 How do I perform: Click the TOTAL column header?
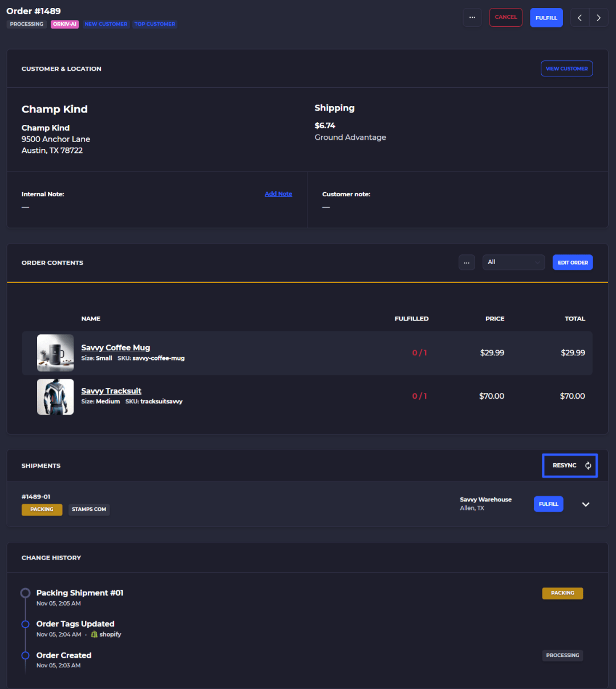pyautogui.click(x=575, y=319)
